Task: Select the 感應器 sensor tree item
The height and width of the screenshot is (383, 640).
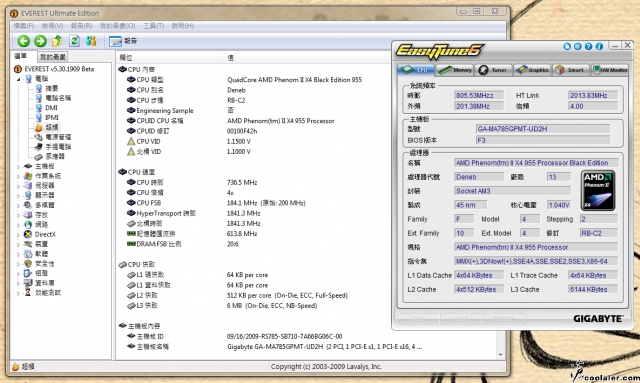Action: 55,156
